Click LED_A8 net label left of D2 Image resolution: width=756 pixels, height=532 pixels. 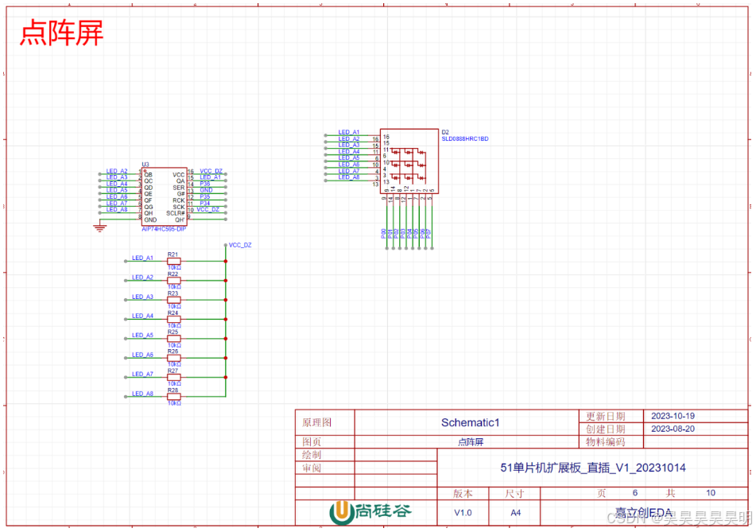[x=349, y=177]
